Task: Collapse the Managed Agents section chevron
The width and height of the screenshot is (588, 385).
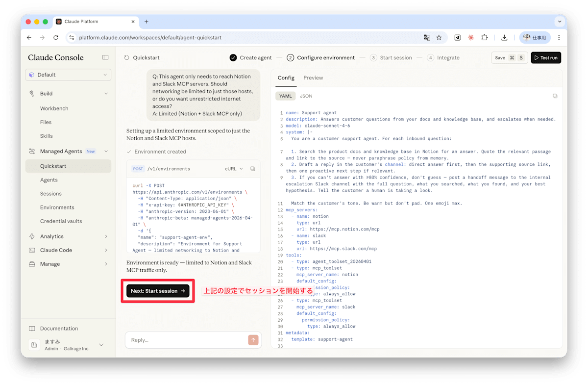Action: coord(106,151)
